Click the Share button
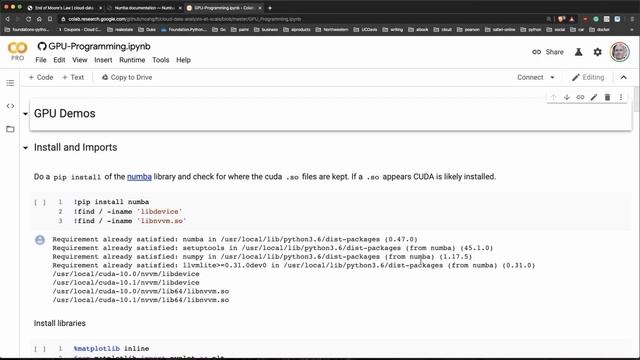The height and width of the screenshot is (360, 640). (x=548, y=52)
